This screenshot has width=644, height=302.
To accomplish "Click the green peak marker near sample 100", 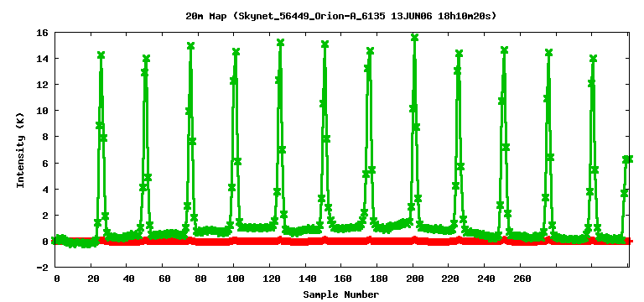I will pos(236,52).
